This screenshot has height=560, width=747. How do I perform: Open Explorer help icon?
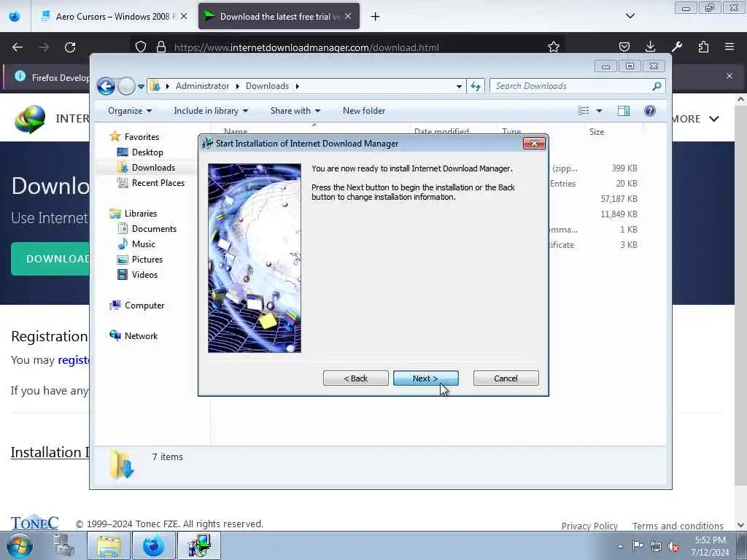click(649, 111)
